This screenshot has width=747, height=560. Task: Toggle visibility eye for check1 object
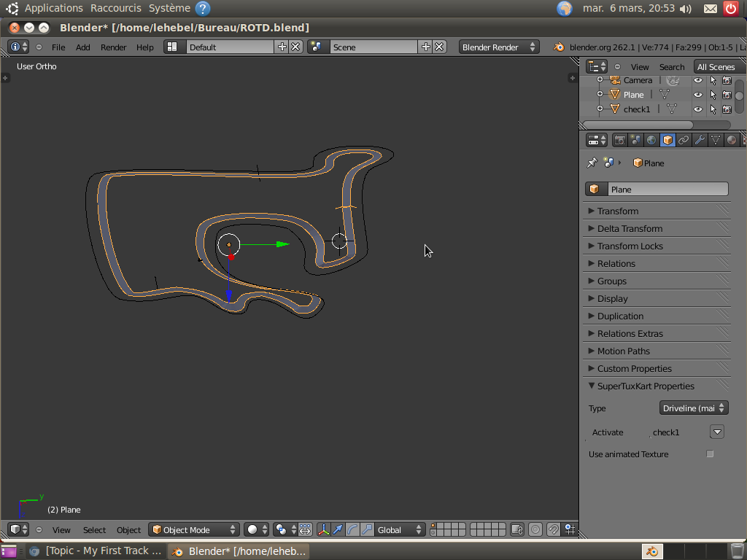[698, 109]
